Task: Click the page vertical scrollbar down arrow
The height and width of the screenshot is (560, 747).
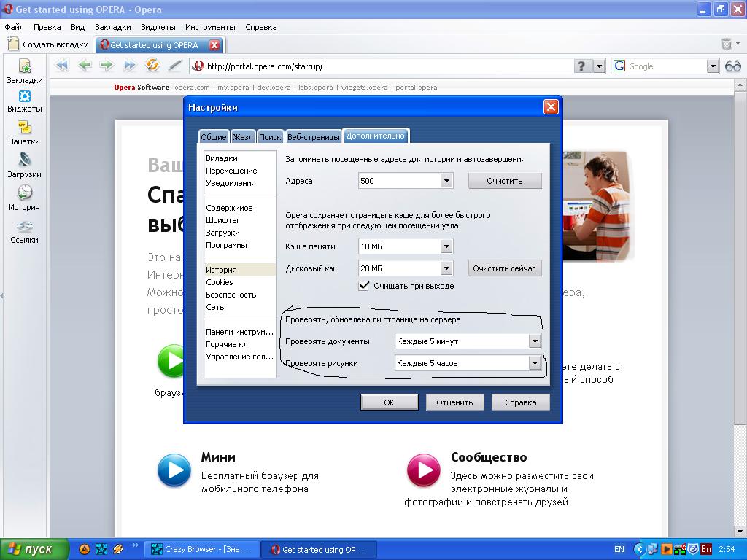Action: pos(740,532)
